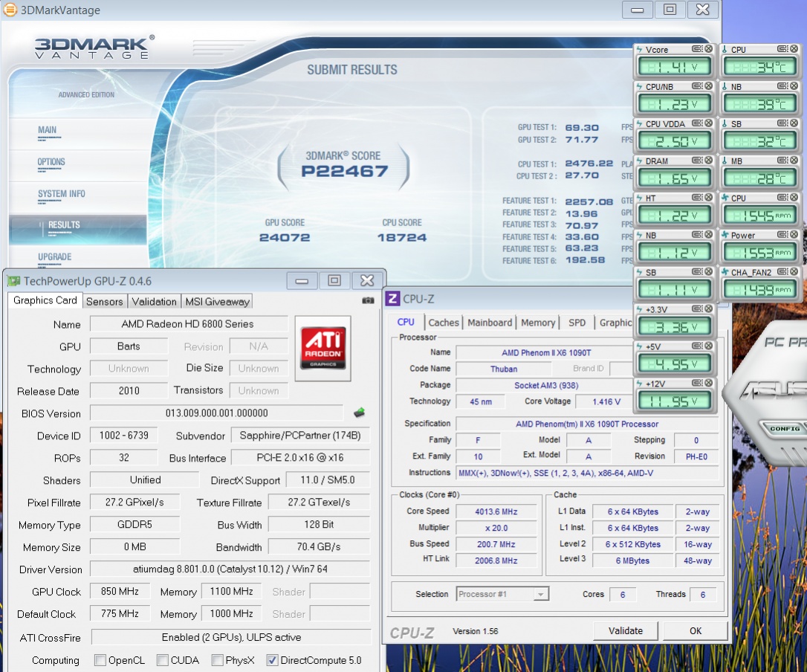Select RESULTS in 3DMark Vantage sidebar
Image resolution: width=807 pixels, height=672 pixels.
pos(77,229)
